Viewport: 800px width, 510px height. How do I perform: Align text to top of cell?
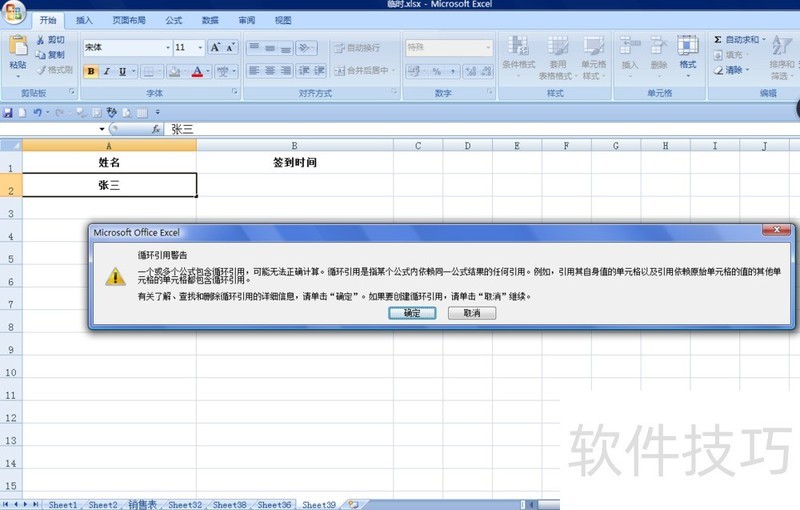click(254, 47)
